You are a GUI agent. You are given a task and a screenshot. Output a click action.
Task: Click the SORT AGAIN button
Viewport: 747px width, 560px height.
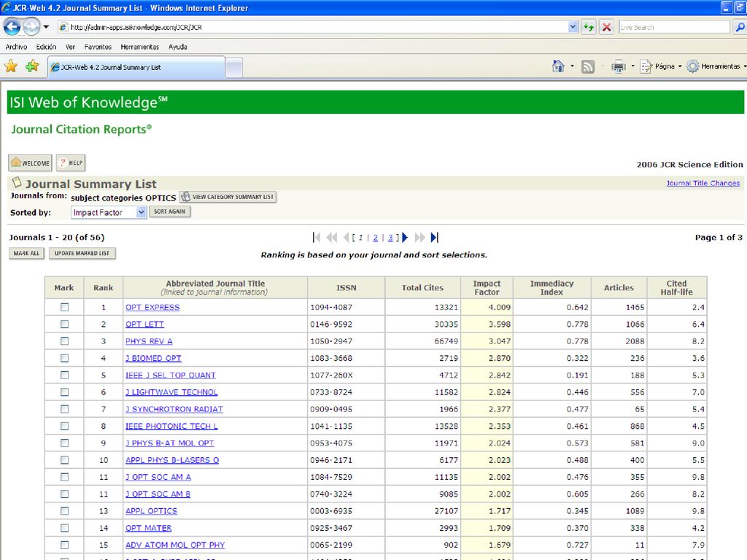click(169, 211)
